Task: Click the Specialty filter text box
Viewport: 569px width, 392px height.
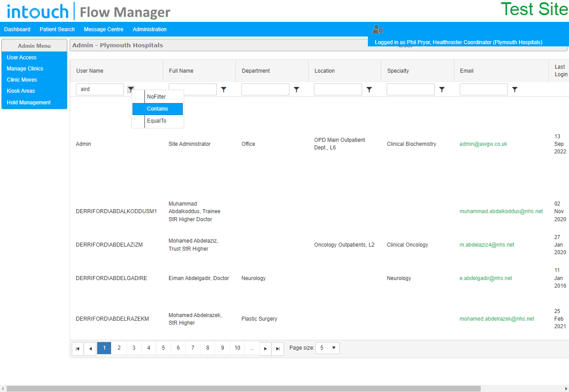Action: click(x=411, y=90)
